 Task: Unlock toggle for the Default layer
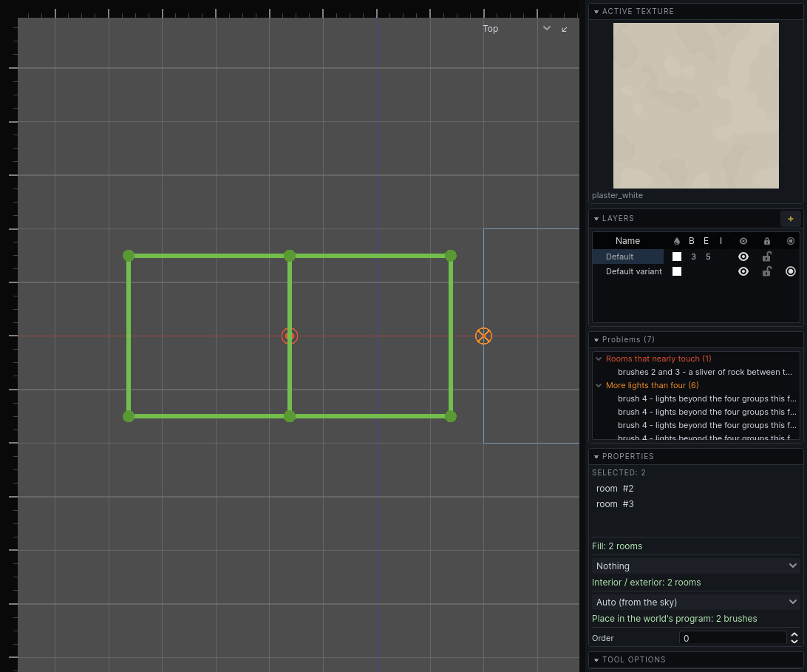point(766,257)
